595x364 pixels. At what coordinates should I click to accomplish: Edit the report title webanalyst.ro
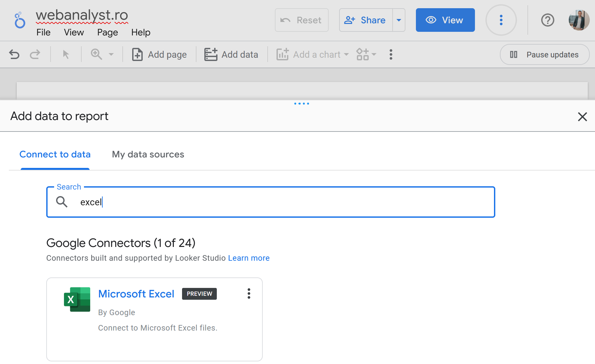click(x=82, y=15)
